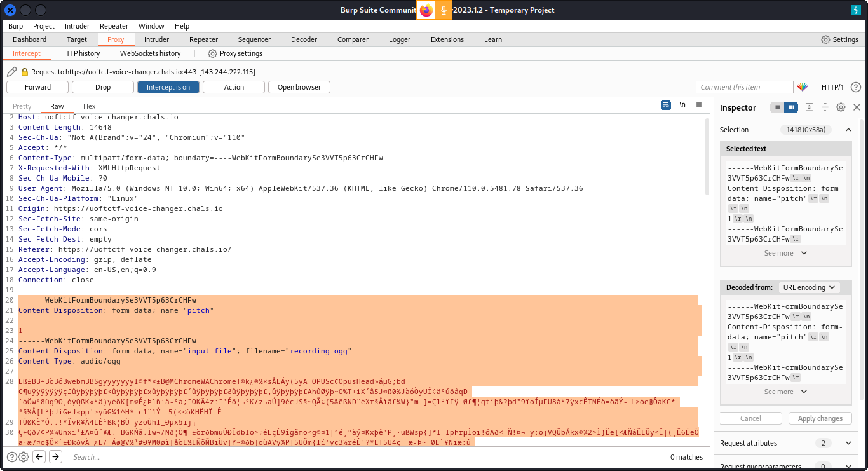Switch to the Learn tab

[x=493, y=39]
